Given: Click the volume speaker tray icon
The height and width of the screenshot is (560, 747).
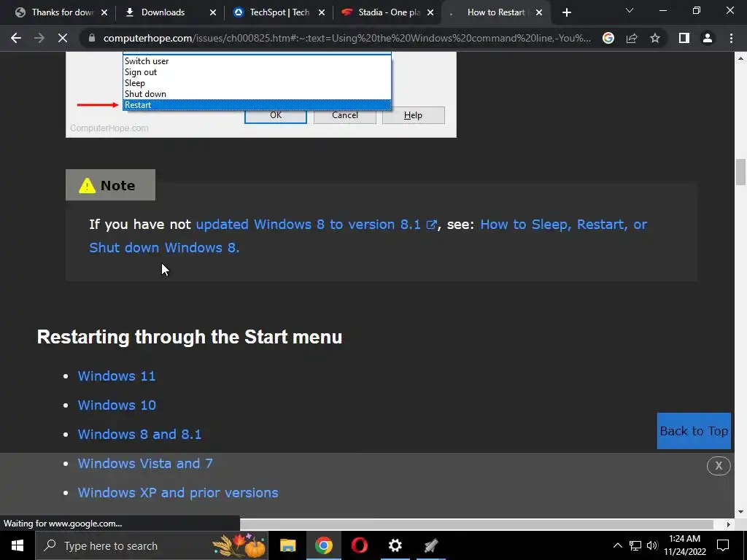Looking at the screenshot, I should (x=652, y=545).
